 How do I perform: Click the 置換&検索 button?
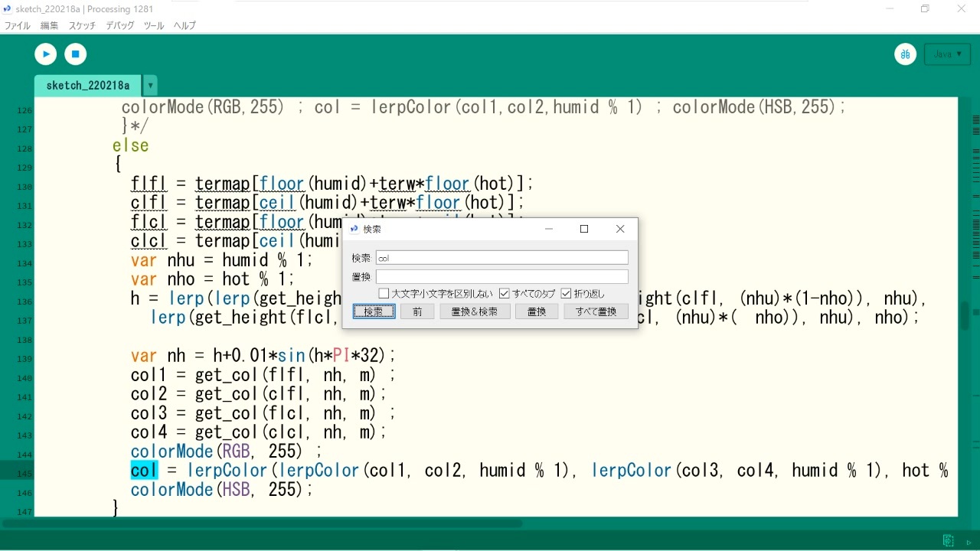[475, 311]
